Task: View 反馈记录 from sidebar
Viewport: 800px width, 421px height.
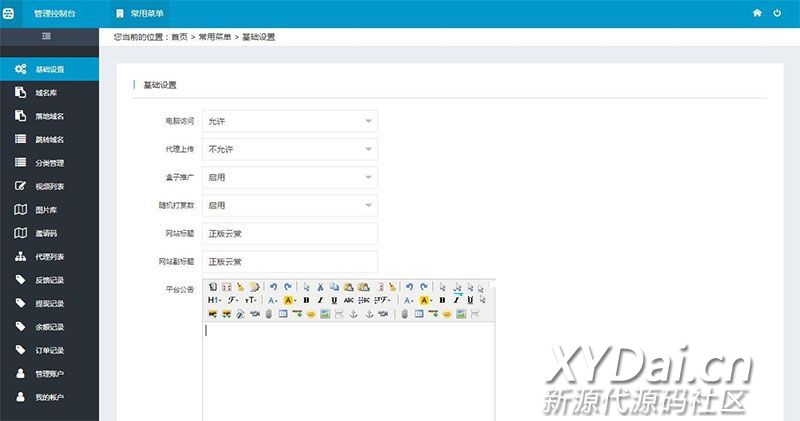Action: coord(49,280)
